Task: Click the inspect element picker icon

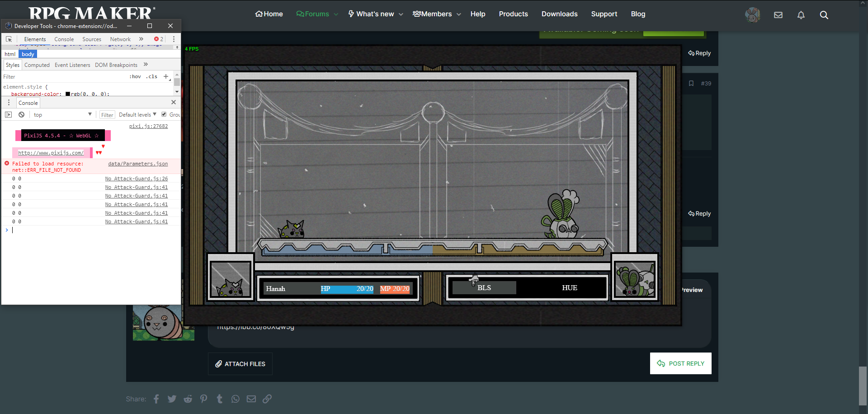Action: [x=9, y=39]
